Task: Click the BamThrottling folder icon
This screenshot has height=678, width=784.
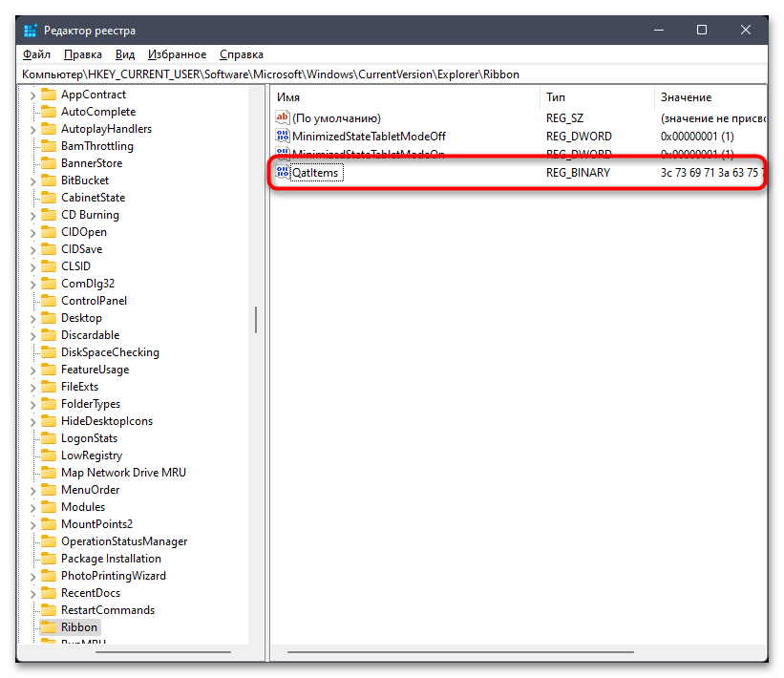Action: click(49, 146)
